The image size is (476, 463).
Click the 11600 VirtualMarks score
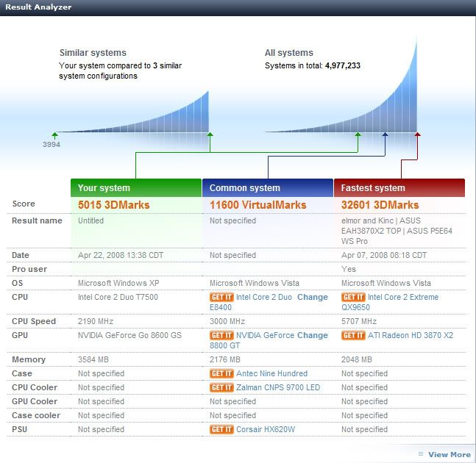257,205
